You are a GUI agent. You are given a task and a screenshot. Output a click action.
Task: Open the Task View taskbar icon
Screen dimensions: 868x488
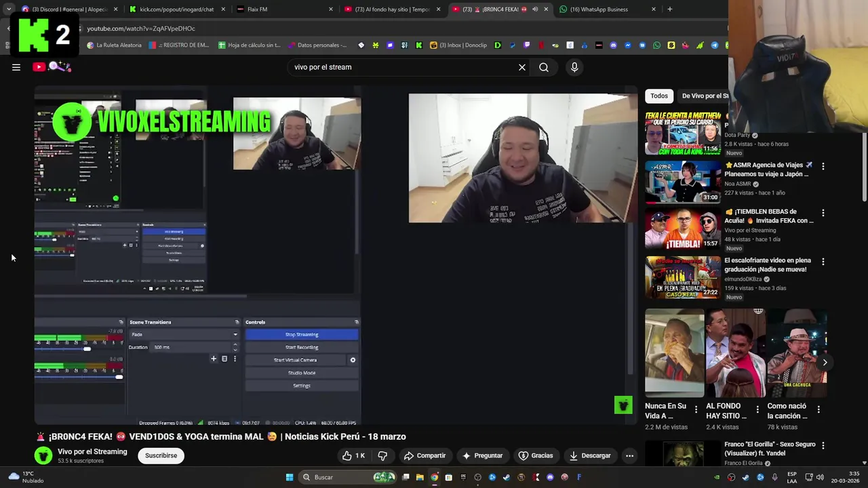[x=406, y=477]
